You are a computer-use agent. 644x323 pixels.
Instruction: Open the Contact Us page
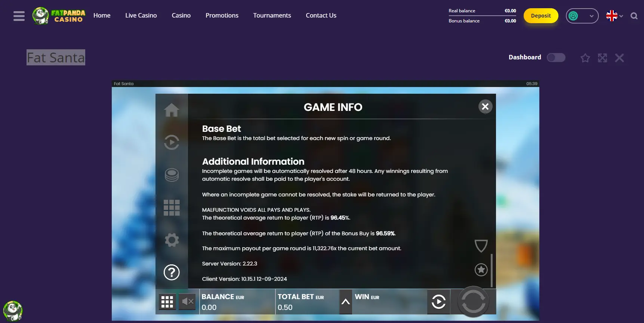321,15
